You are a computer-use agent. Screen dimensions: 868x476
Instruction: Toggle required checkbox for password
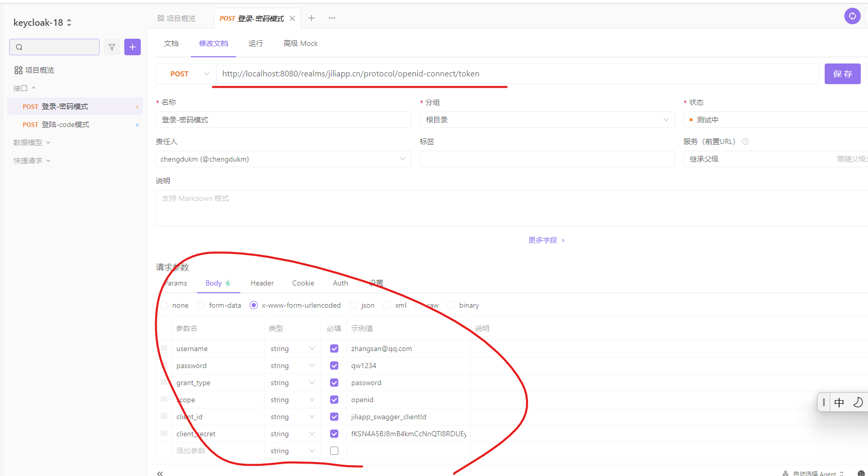(x=334, y=366)
